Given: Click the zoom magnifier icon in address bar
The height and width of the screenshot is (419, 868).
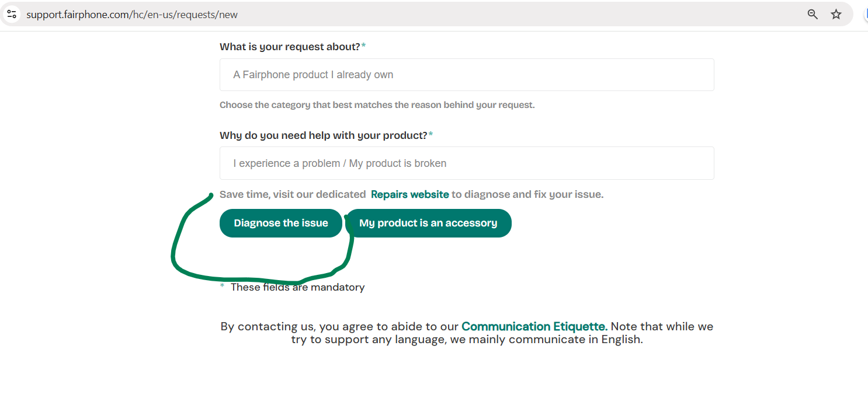Looking at the screenshot, I should click(x=813, y=14).
